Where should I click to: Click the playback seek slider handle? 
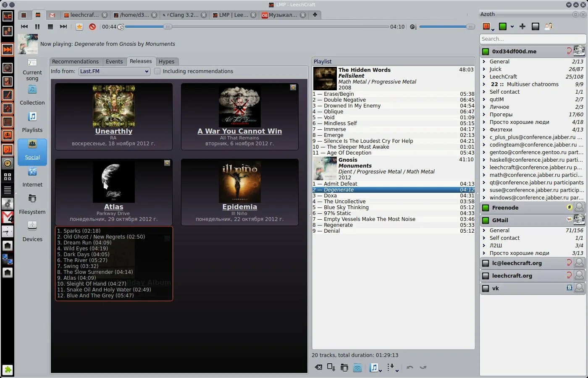(x=168, y=27)
